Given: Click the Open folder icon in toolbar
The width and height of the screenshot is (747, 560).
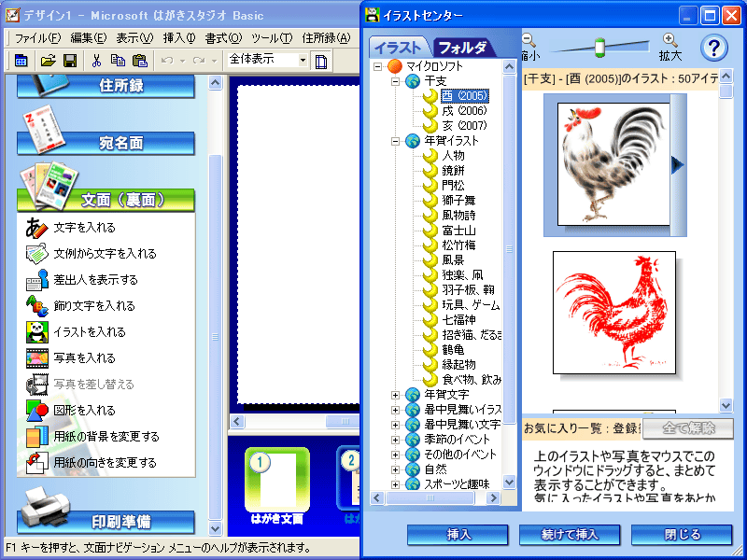Looking at the screenshot, I should [48, 61].
